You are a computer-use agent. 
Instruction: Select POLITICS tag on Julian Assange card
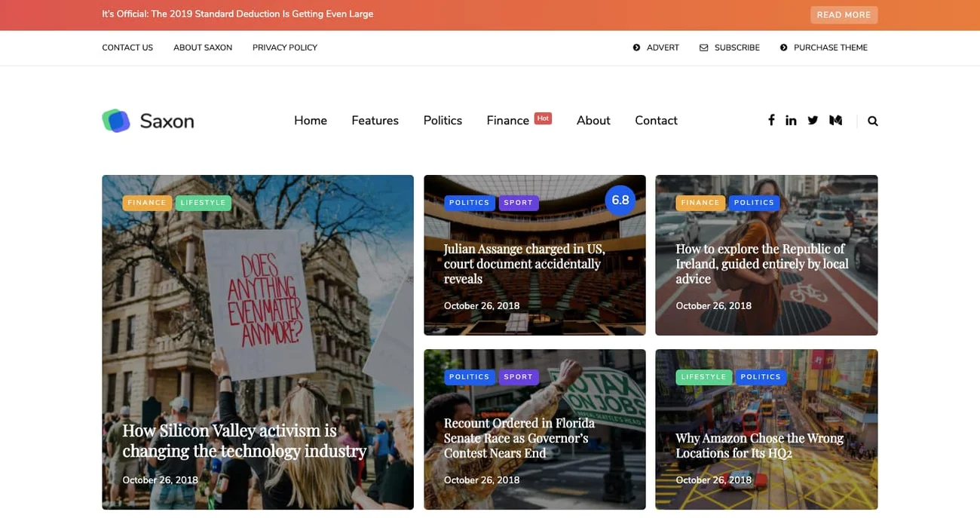tap(470, 203)
